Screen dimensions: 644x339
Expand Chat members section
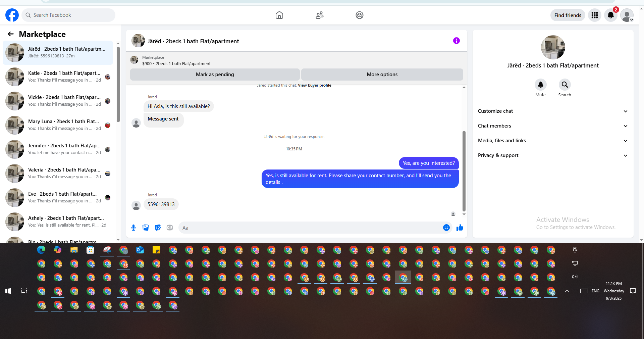click(x=553, y=126)
